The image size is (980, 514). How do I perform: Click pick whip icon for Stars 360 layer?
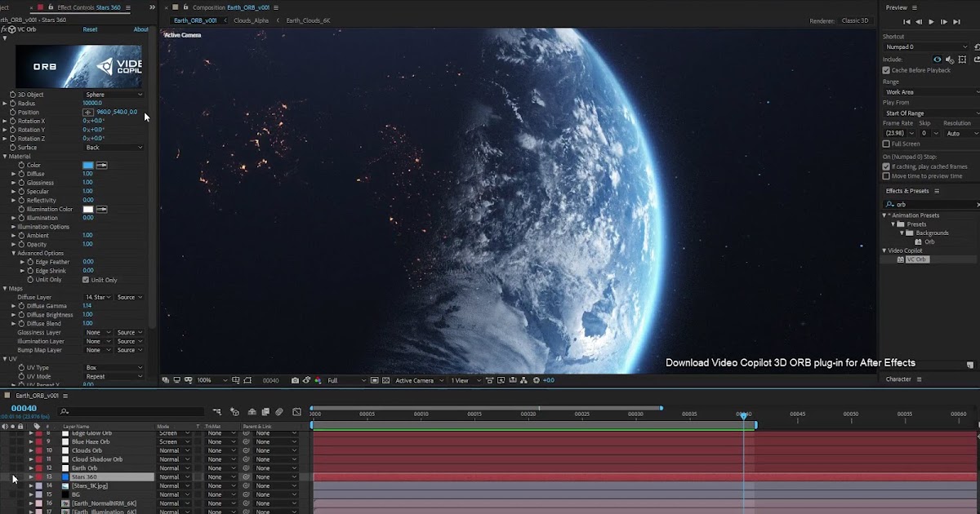[246, 476]
